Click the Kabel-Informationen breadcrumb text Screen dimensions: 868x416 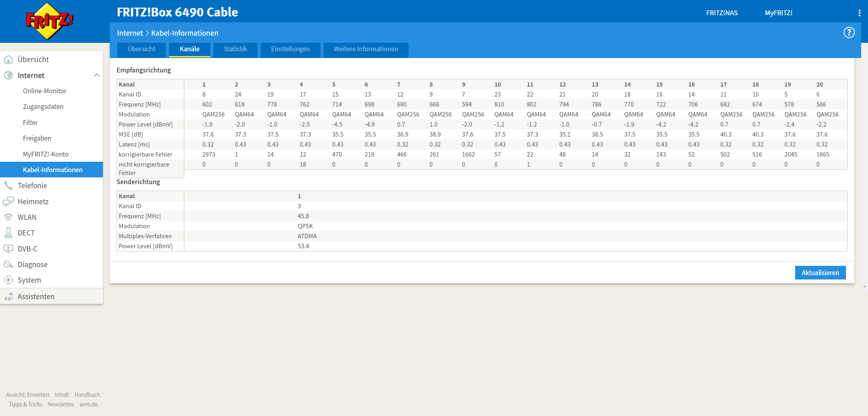pyautogui.click(x=185, y=33)
